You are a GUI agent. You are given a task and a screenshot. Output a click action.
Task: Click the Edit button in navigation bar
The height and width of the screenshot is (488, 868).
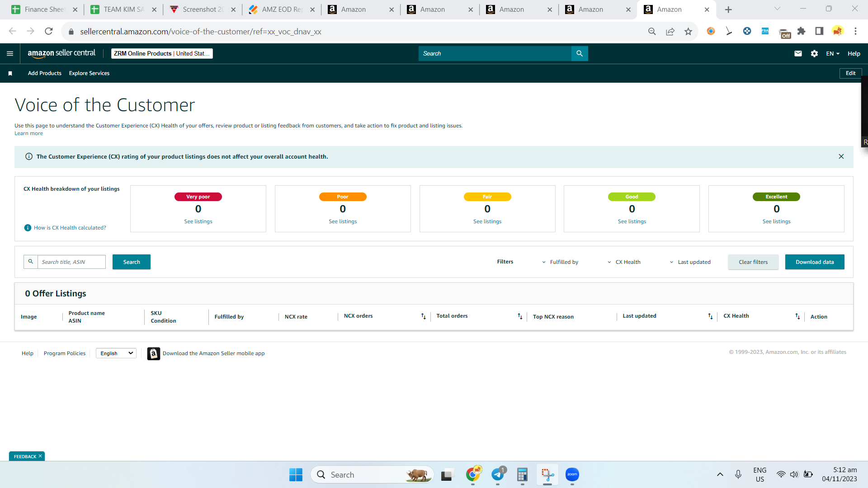point(851,73)
